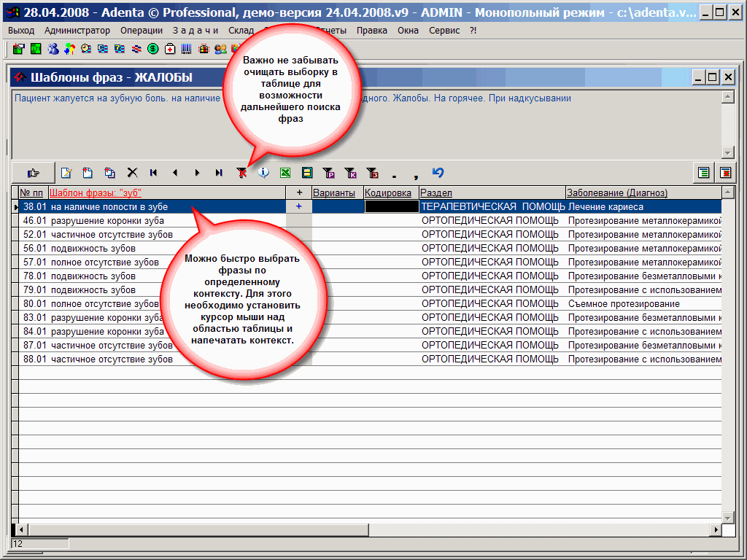The height and width of the screenshot is (560, 747).
Task: Click the Excel export icon
Action: click(285, 173)
